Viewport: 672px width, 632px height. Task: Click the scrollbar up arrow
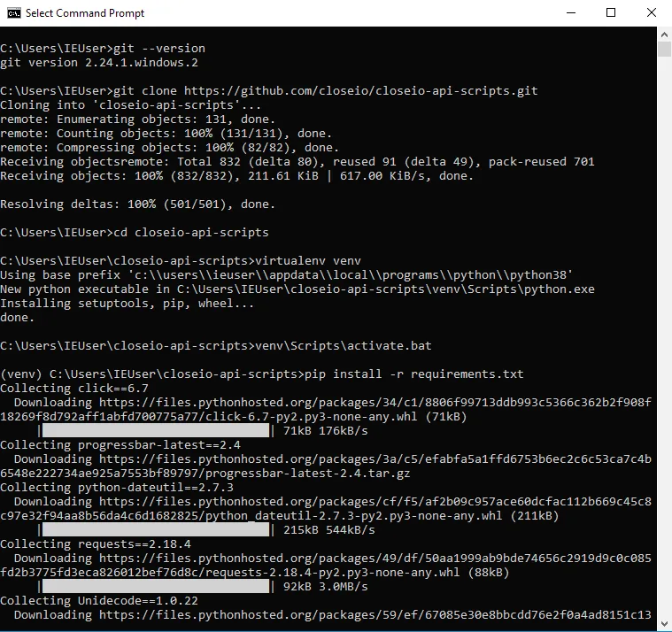coord(664,35)
